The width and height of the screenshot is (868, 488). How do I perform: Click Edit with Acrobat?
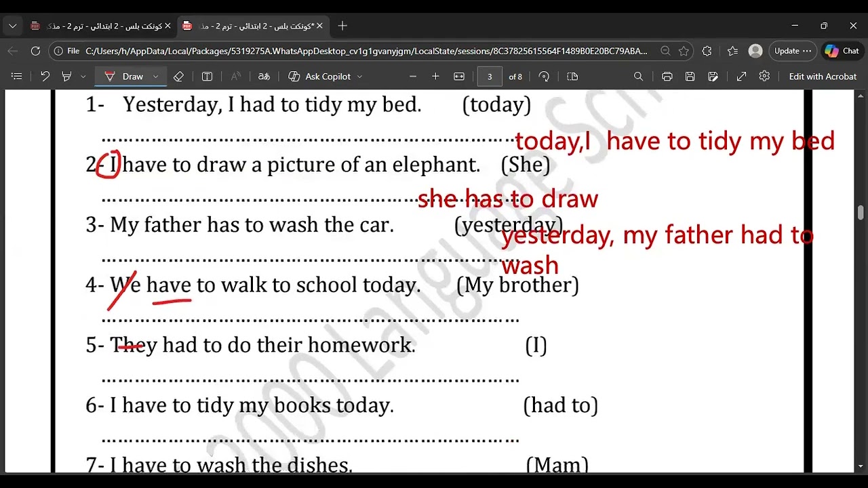[823, 77]
